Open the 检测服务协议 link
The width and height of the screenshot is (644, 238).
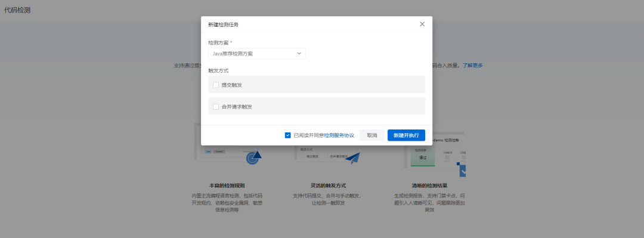[339, 135]
